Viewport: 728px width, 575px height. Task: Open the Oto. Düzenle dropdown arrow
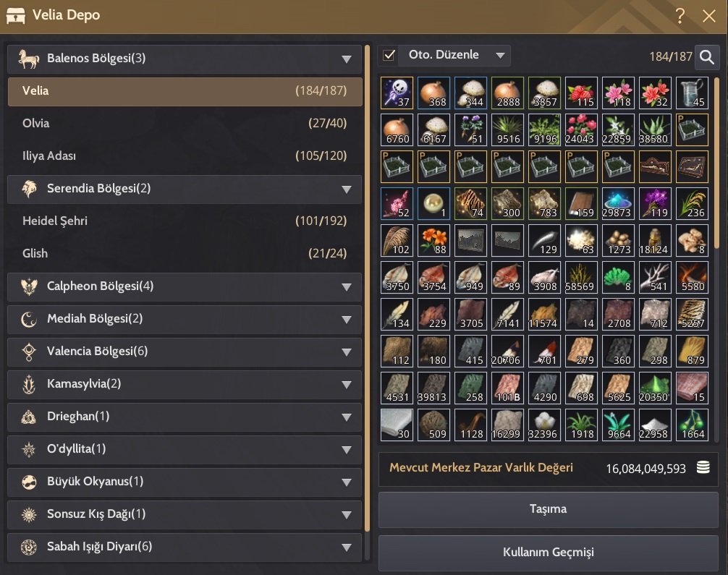tap(500, 55)
